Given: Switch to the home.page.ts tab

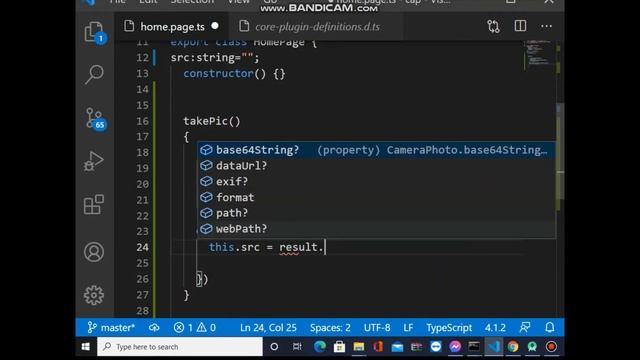Looking at the screenshot, I should pyautogui.click(x=171, y=27).
